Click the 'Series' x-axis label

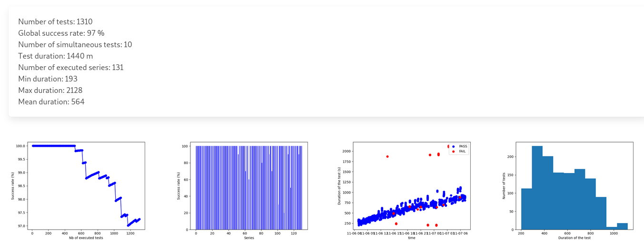(249, 238)
